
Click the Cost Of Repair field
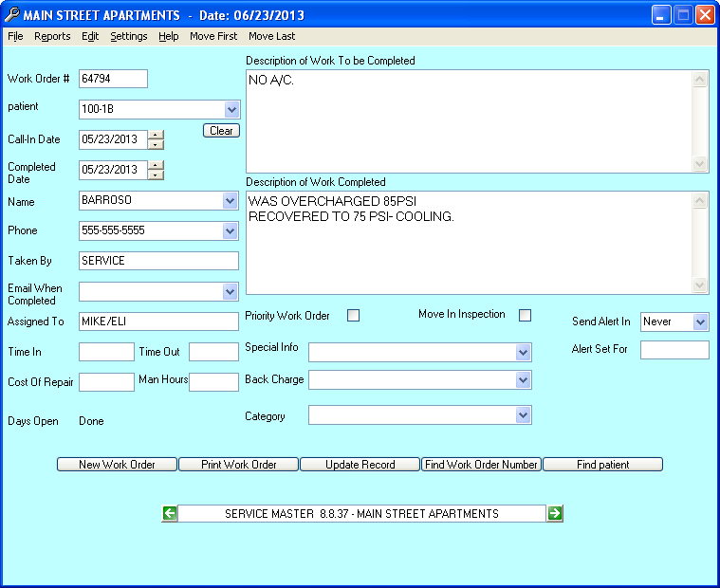point(106,382)
